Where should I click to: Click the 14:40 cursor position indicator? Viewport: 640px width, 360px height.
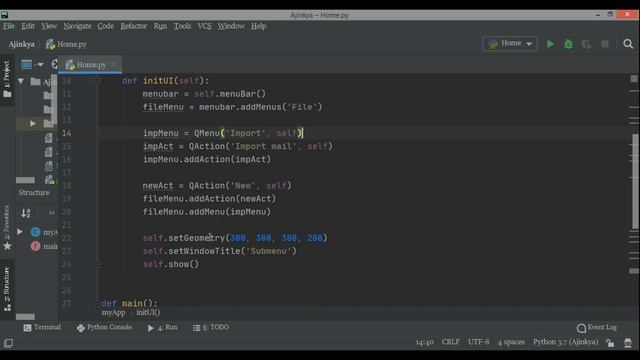[424, 342]
